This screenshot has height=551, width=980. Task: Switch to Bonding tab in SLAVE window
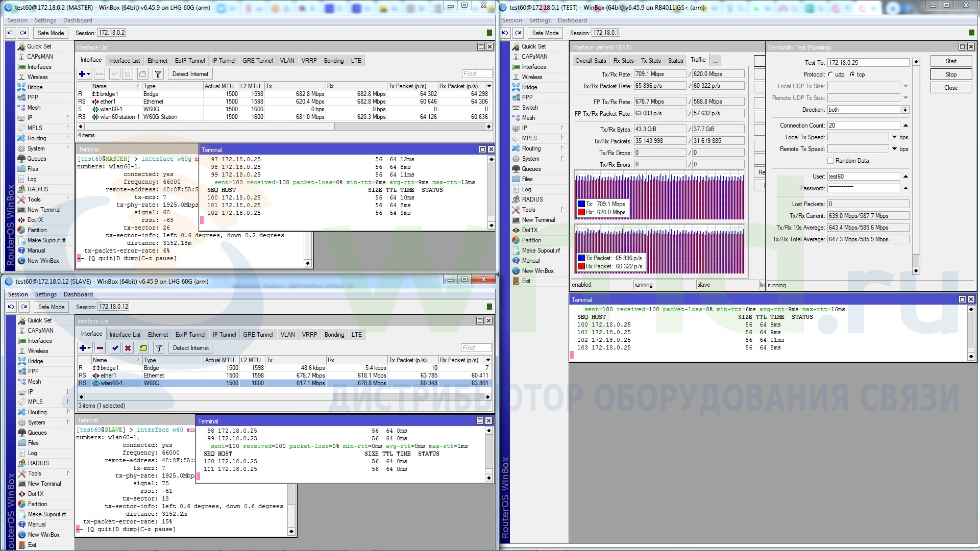click(334, 335)
